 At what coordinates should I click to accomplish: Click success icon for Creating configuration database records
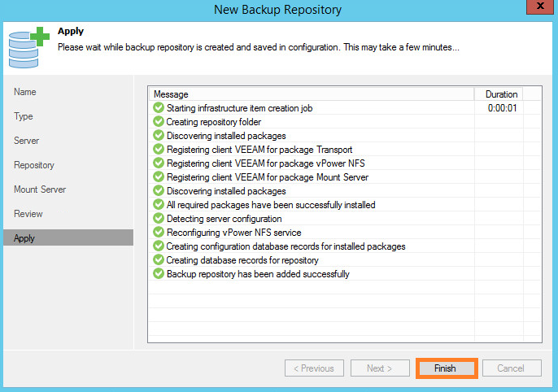(159, 246)
